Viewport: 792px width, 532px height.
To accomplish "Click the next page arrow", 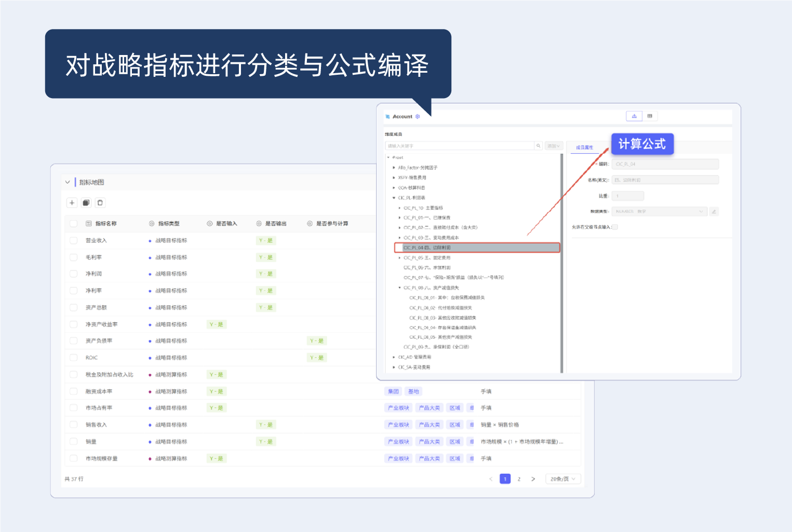I will click(533, 479).
